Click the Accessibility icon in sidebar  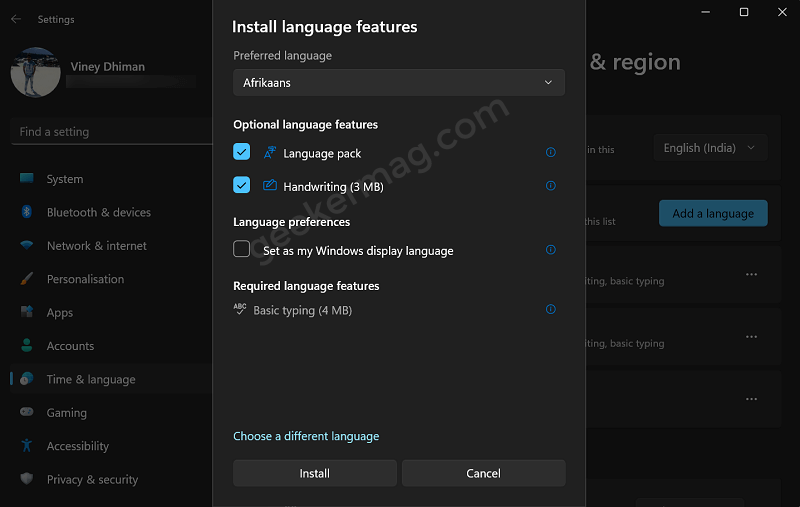tap(27, 445)
